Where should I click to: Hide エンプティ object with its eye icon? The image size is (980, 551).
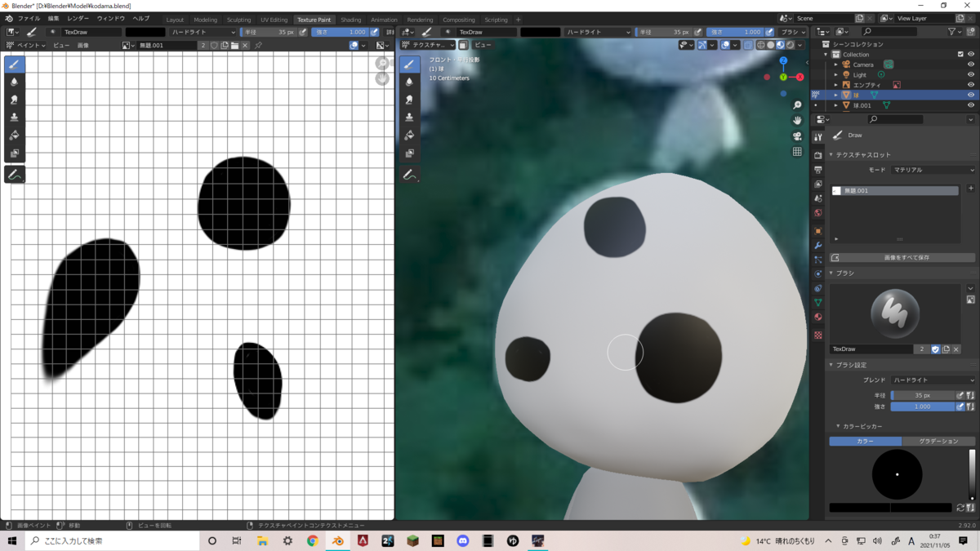[x=971, y=85]
